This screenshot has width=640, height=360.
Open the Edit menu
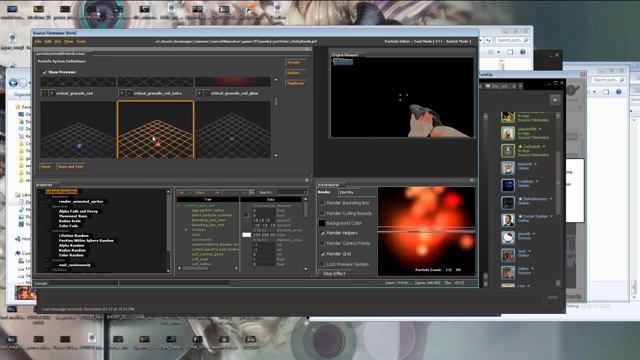pos(48,42)
